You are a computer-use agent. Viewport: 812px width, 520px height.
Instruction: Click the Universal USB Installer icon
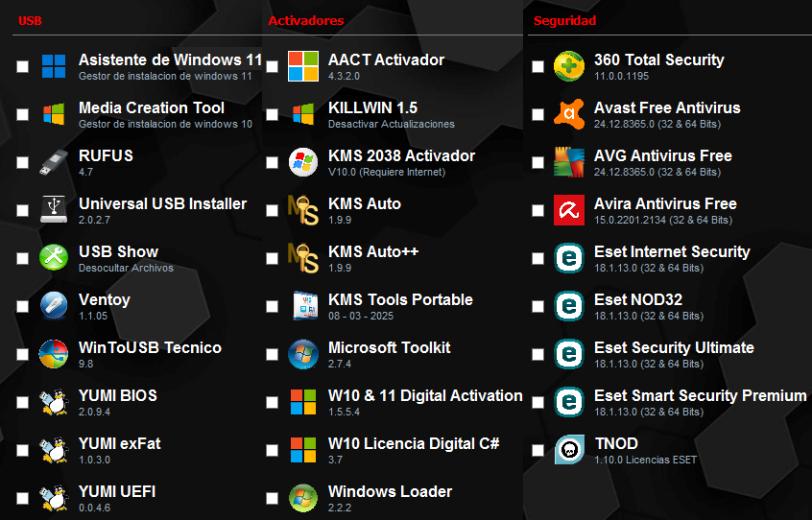pyautogui.click(x=54, y=210)
